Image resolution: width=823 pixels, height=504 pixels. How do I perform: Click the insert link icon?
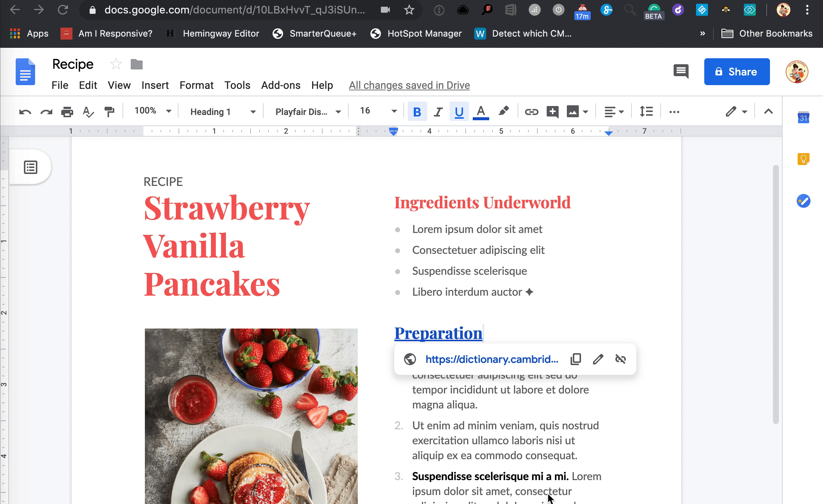coord(531,111)
